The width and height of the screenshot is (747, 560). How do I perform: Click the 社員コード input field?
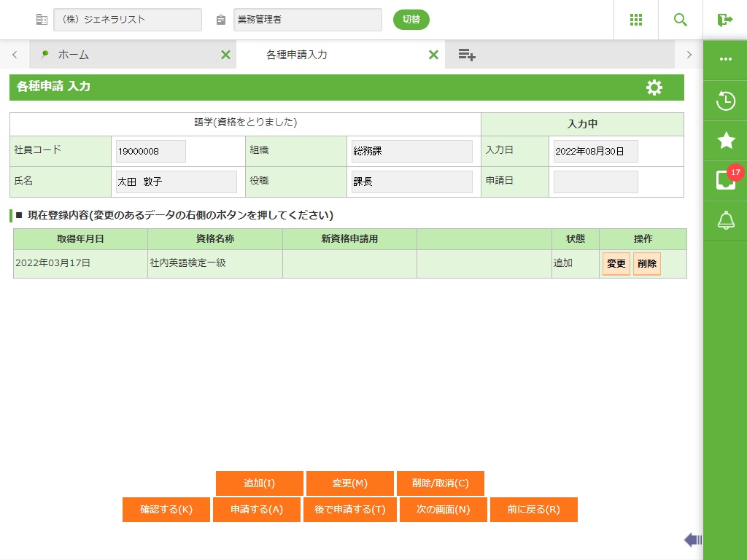point(150,151)
